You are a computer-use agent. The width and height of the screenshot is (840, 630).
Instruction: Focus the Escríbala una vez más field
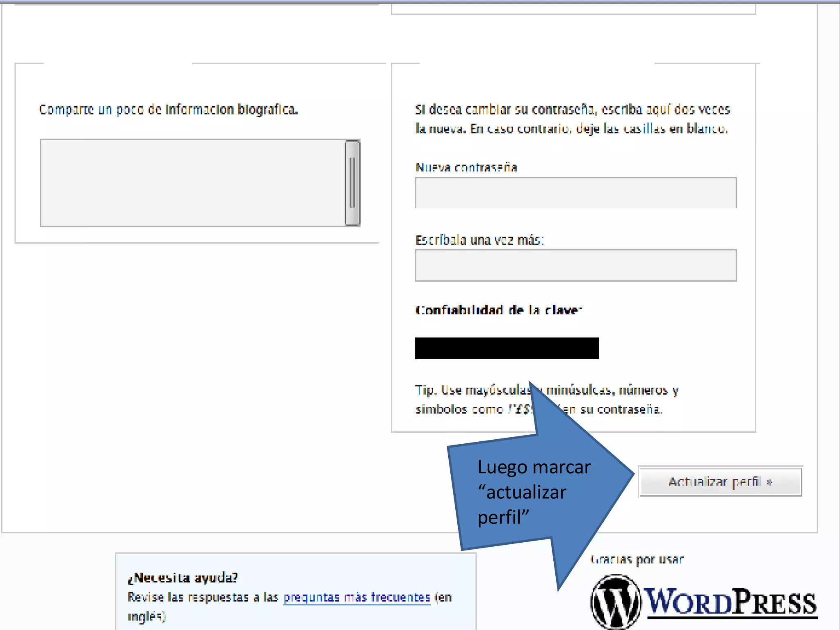coord(575,265)
